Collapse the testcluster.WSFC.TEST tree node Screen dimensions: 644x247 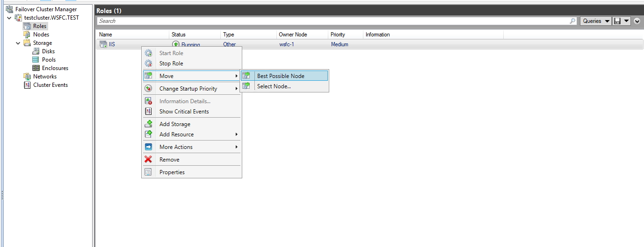click(x=9, y=18)
